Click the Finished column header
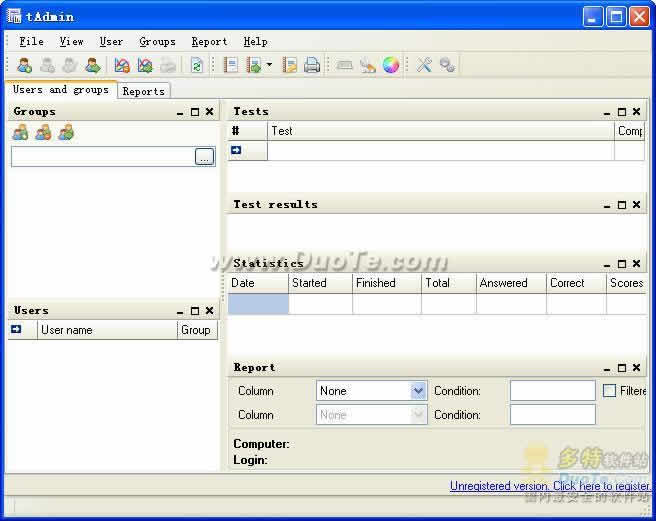Image resolution: width=656 pixels, height=521 pixels. [x=387, y=283]
